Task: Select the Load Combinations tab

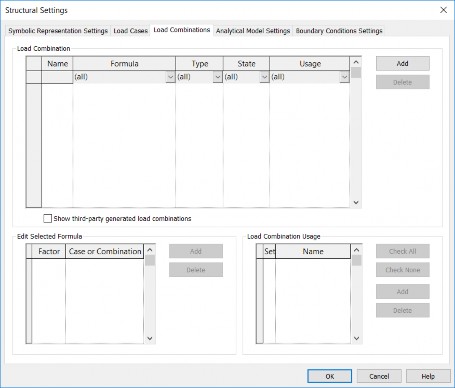Action: pyautogui.click(x=182, y=30)
